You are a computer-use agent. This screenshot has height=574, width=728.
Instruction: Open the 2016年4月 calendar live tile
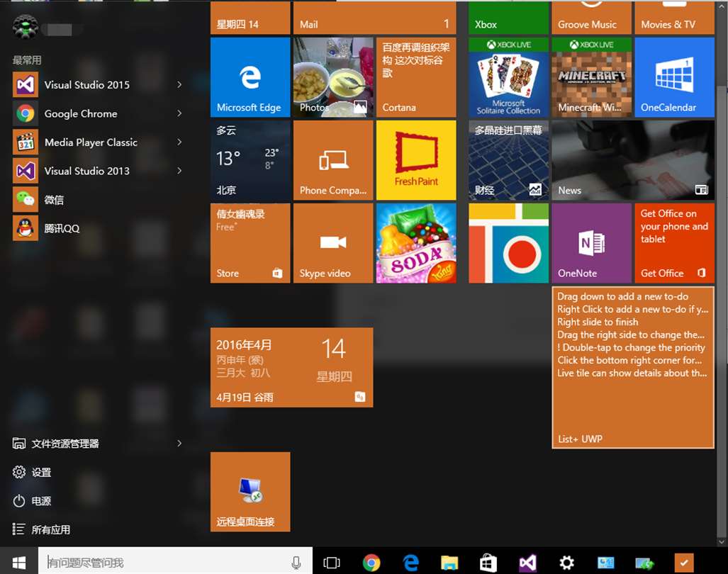pos(291,368)
